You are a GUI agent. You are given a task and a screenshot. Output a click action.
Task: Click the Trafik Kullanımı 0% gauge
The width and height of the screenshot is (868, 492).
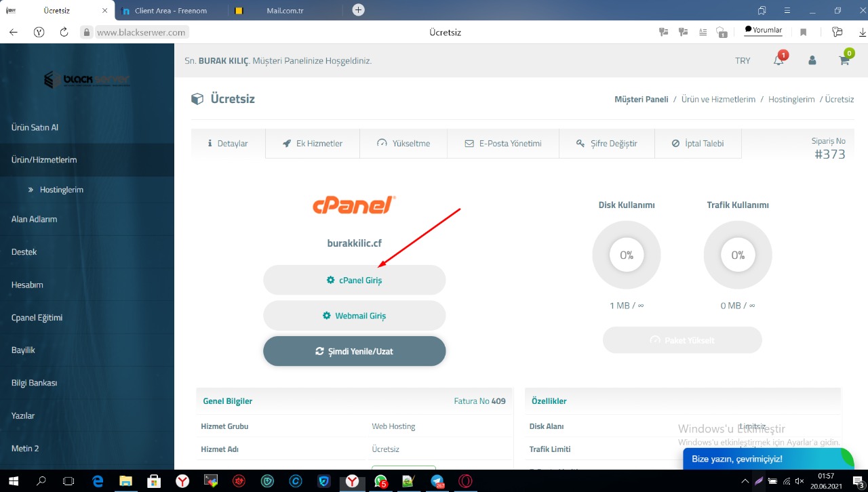[738, 255]
